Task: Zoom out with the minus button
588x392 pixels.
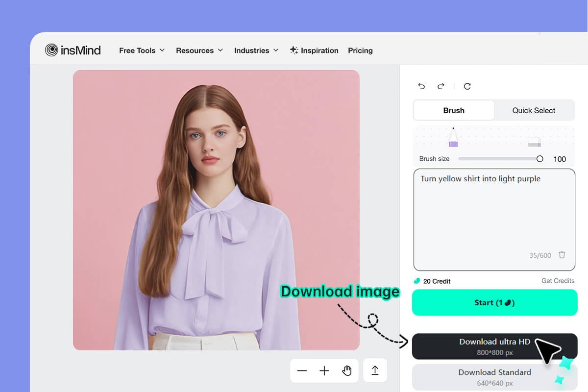Action: pos(302,371)
